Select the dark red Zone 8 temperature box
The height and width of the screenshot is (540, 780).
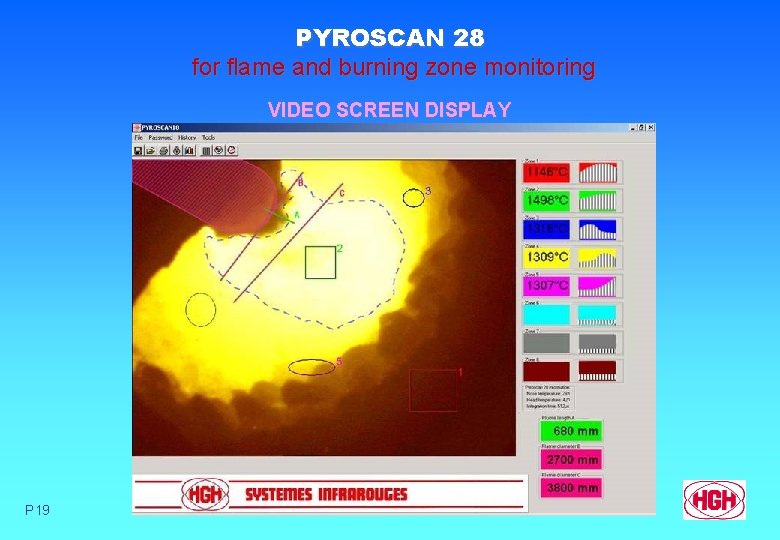click(x=546, y=371)
